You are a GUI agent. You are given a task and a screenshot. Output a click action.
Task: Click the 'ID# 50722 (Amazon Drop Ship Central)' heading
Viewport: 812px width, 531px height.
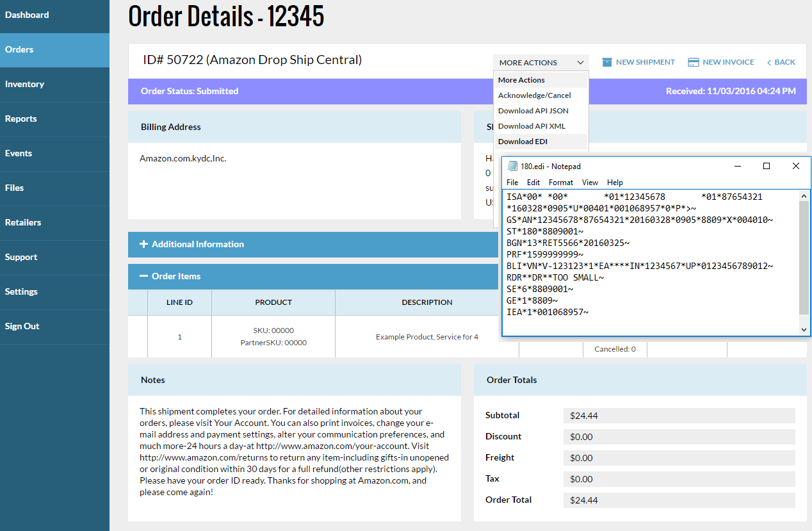click(252, 60)
